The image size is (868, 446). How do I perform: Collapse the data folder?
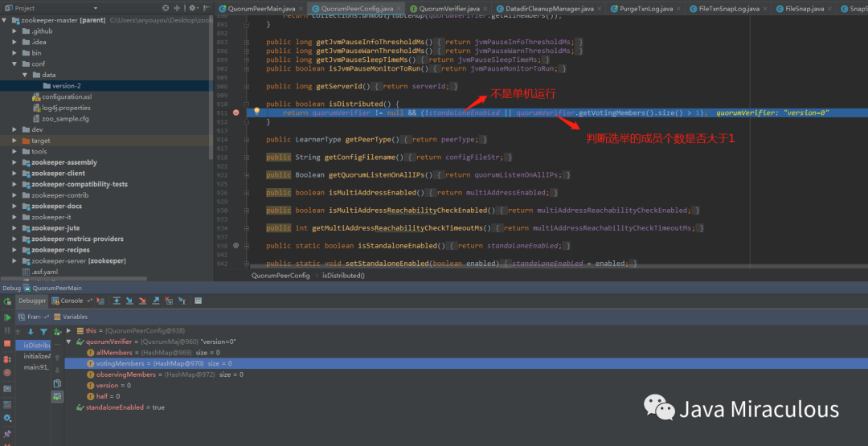(25, 75)
